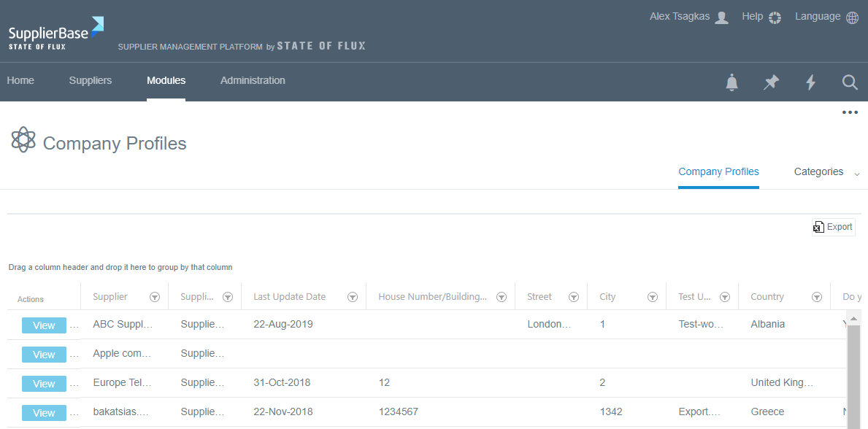Click the Language globe icon
This screenshot has height=429, width=868.
(851, 16)
